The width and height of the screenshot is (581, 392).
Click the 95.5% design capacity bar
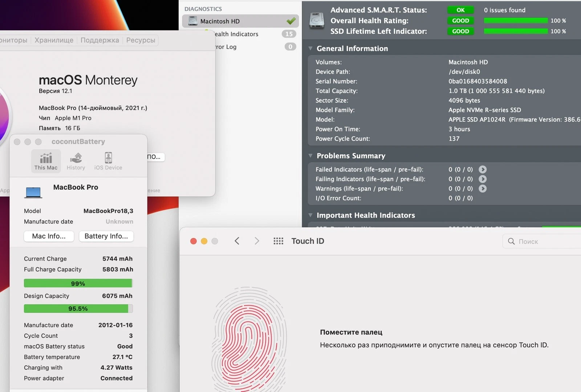point(78,309)
